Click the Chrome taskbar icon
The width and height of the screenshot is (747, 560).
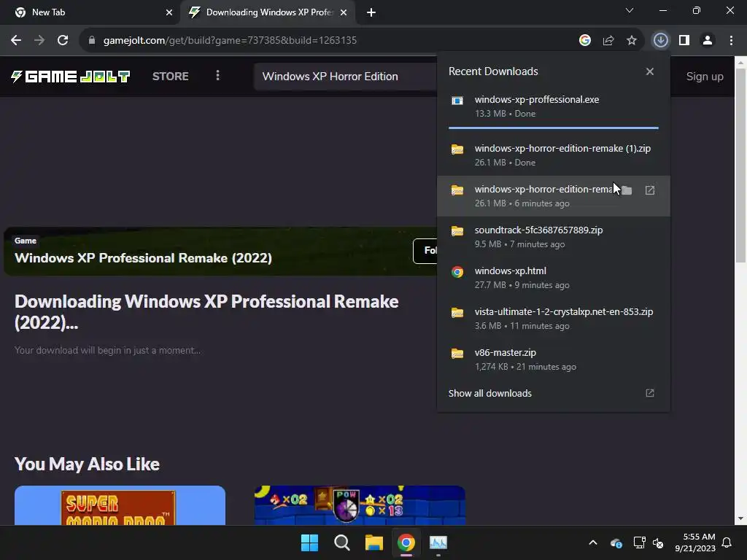[406, 542]
